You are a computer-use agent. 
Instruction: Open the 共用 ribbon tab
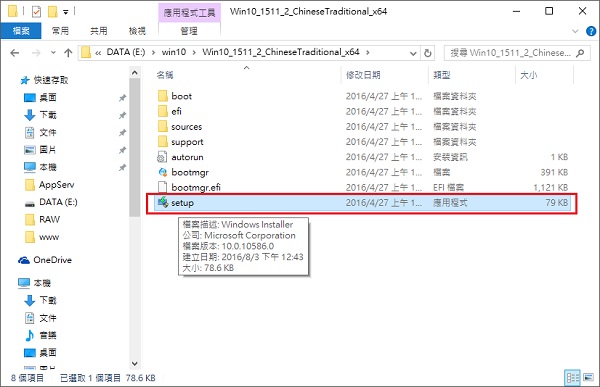[99, 31]
